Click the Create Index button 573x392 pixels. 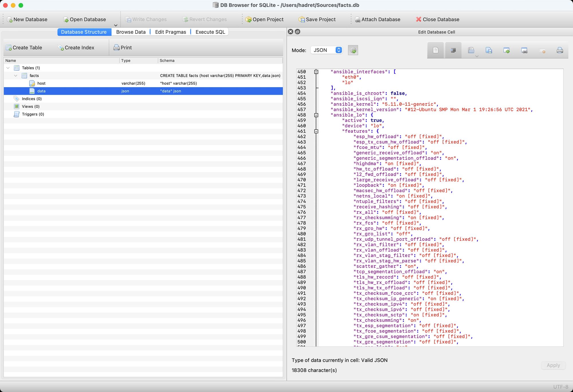point(76,48)
